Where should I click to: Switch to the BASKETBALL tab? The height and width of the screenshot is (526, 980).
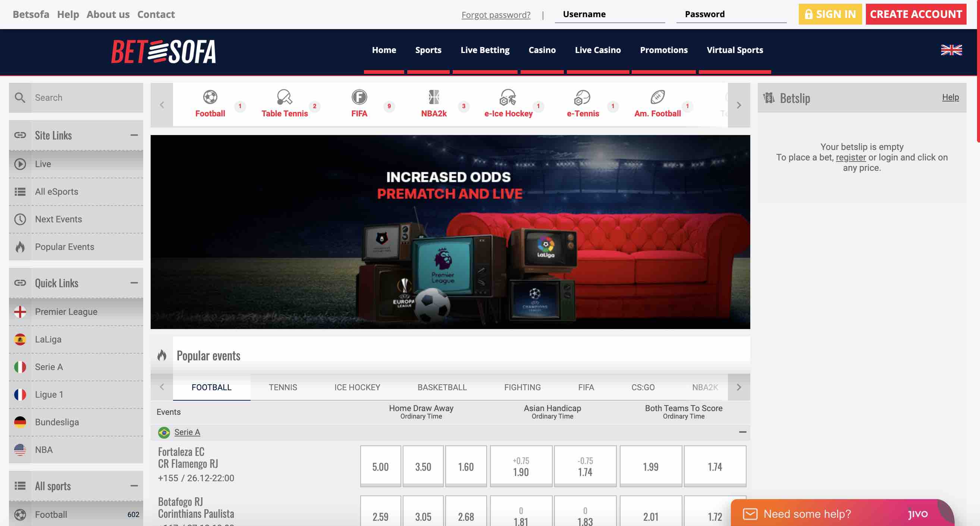click(x=442, y=387)
